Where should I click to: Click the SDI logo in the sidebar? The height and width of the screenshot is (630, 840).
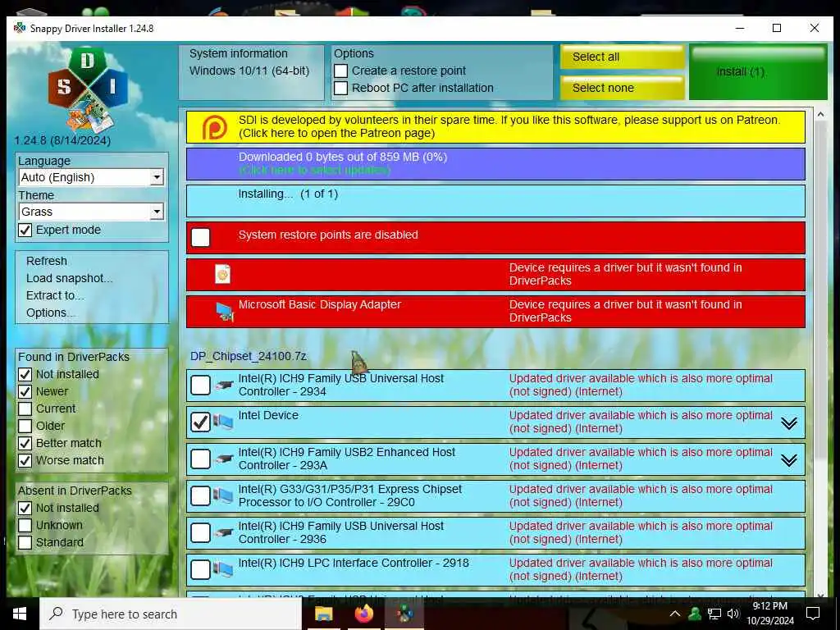pos(87,89)
